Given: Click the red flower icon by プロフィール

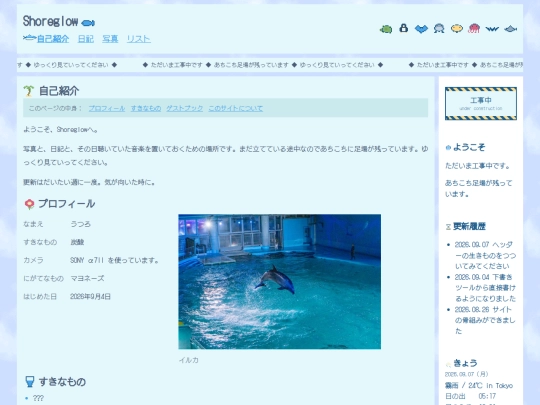Looking at the screenshot, I should tap(30, 204).
